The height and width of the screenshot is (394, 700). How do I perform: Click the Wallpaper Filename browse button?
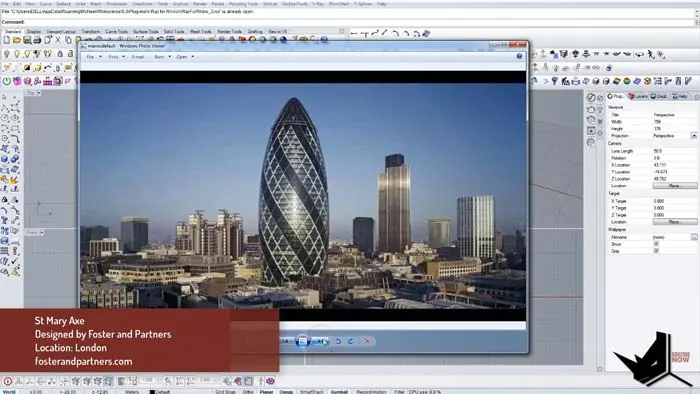pos(694,237)
